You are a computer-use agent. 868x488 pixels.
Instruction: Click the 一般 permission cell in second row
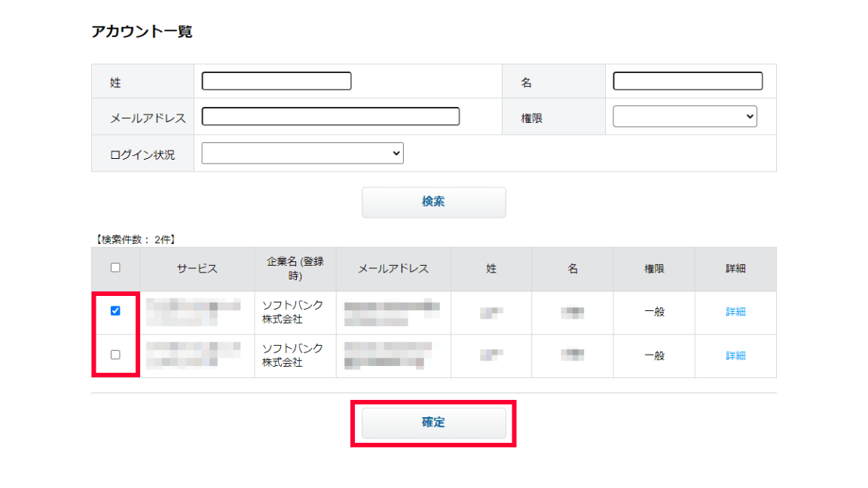coord(654,355)
